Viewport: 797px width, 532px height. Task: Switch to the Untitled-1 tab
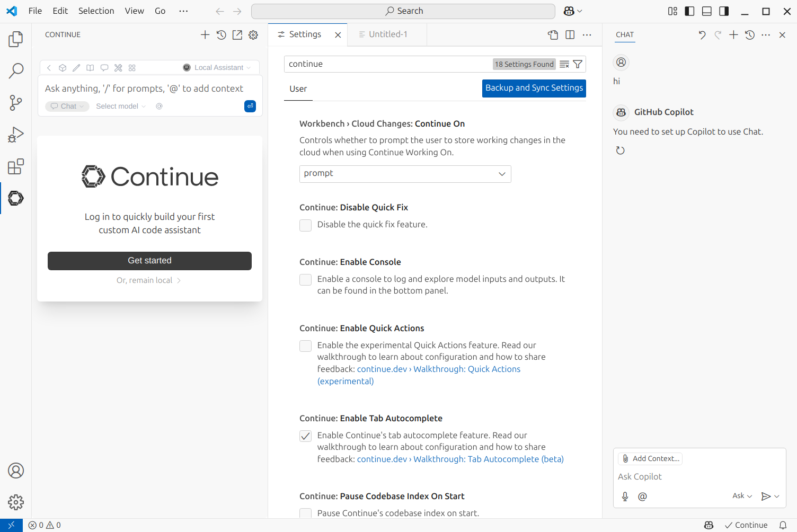tap(387, 34)
